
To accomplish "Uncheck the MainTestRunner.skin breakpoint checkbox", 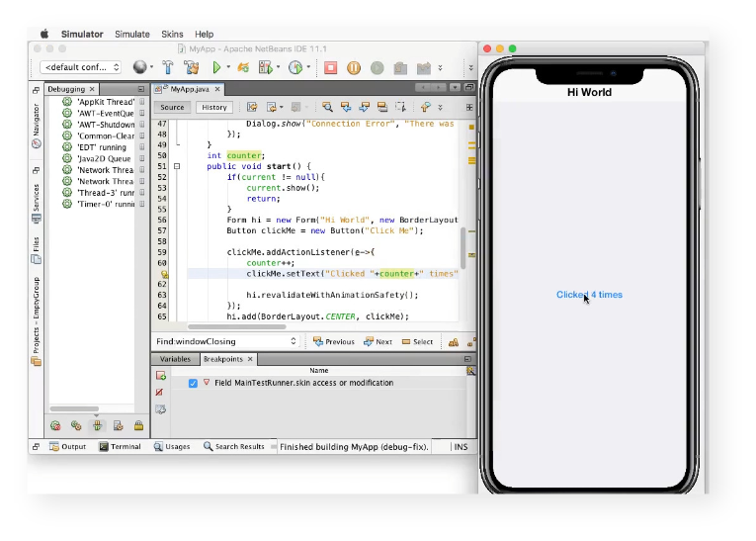I will [193, 383].
